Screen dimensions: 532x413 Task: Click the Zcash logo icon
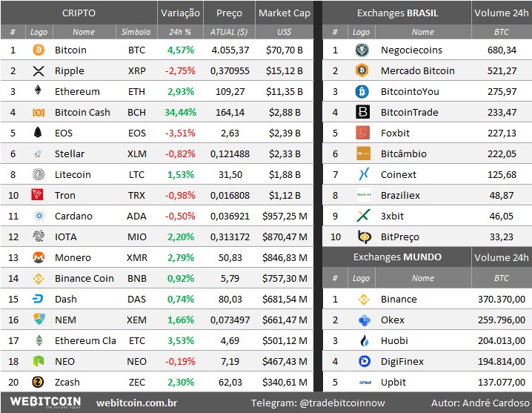click(x=38, y=382)
